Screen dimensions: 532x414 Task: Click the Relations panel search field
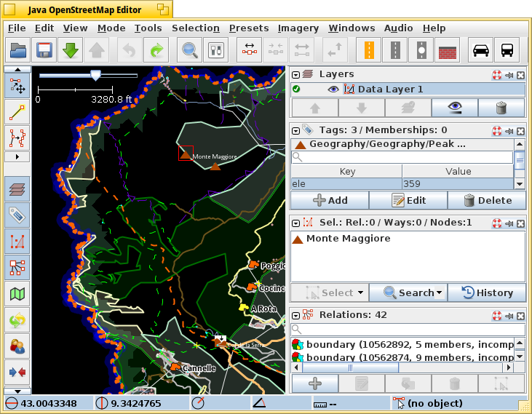click(x=408, y=329)
